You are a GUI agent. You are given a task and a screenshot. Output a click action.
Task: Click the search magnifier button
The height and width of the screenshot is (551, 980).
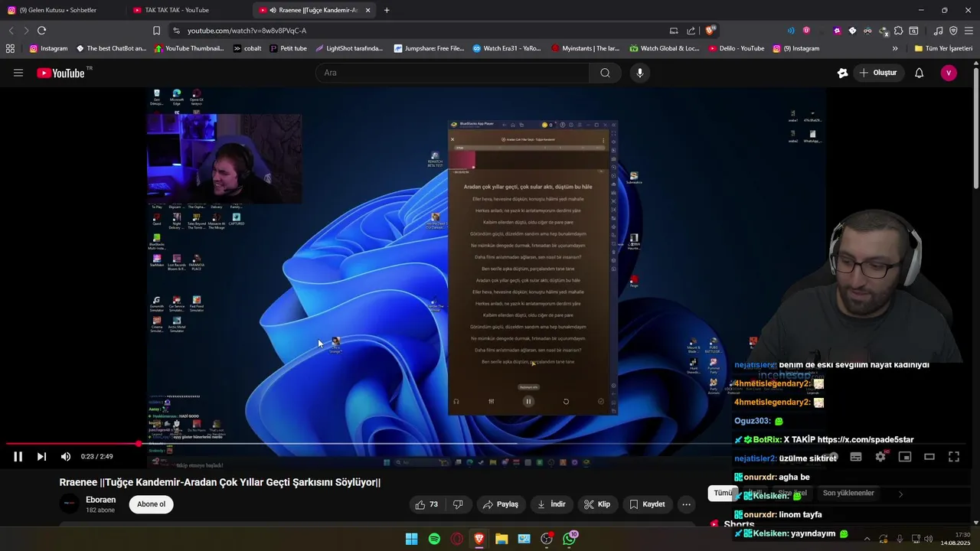(605, 73)
